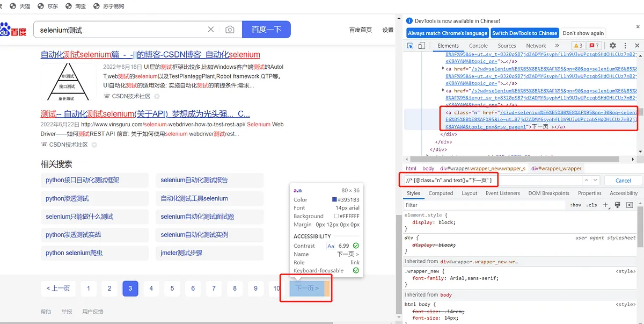Jump to previous search match arrow

click(587, 181)
